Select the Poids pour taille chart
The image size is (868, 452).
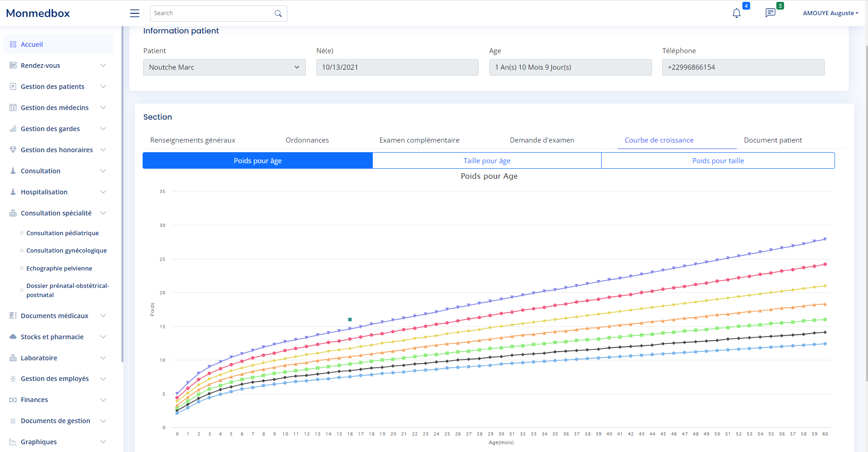click(x=718, y=161)
